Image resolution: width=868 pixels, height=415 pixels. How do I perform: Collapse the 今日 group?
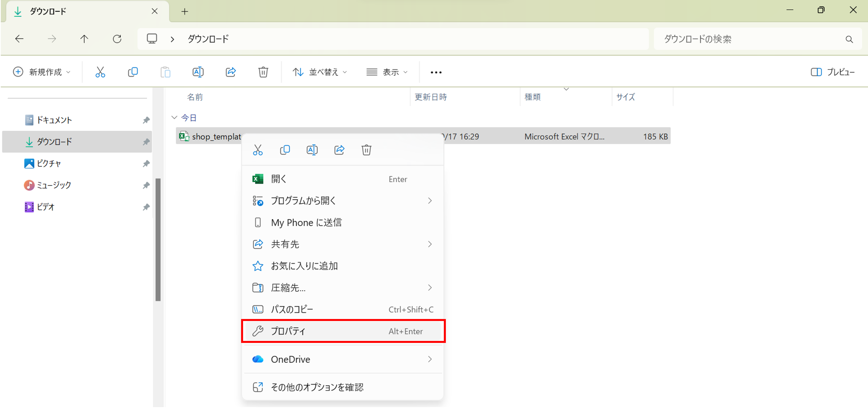[x=174, y=118]
